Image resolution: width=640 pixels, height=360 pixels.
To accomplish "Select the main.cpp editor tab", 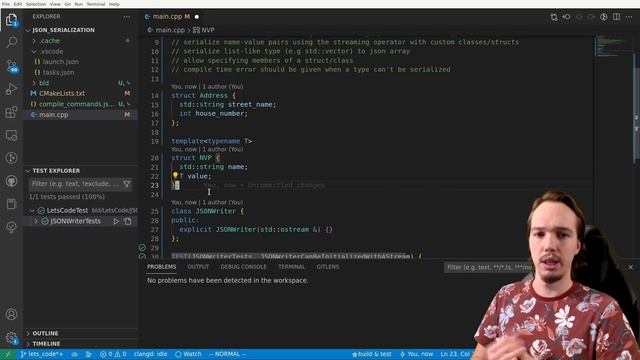I will point(172,17).
